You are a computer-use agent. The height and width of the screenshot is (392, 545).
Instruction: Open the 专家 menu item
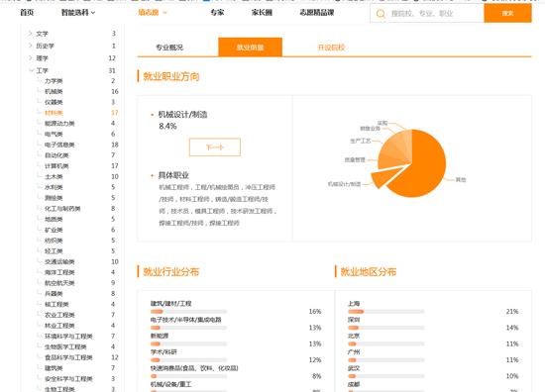point(217,13)
